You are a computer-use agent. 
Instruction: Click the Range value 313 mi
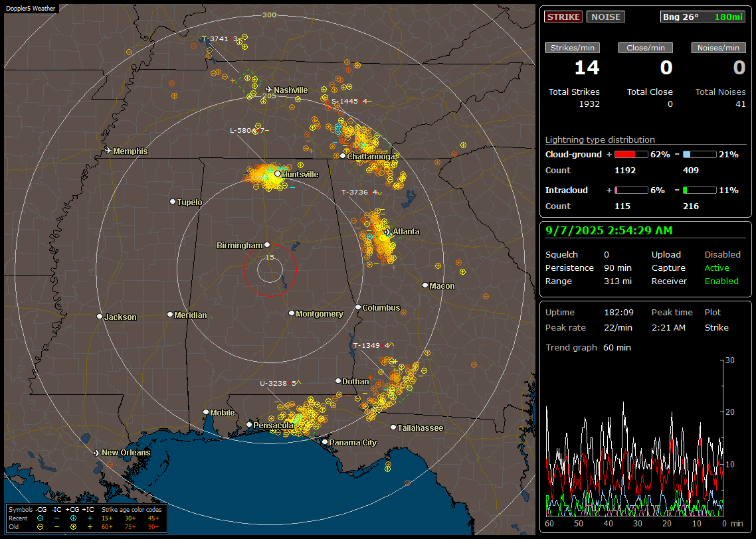point(618,281)
